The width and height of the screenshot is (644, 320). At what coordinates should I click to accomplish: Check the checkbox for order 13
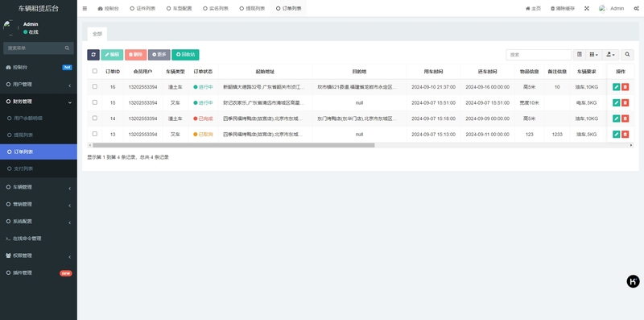pyautogui.click(x=95, y=134)
